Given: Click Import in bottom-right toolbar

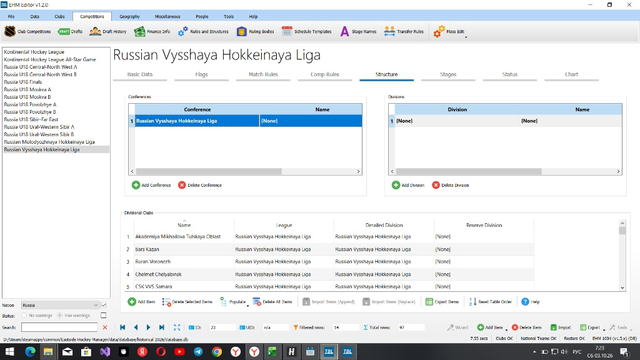Looking at the screenshot, I should click(561, 327).
